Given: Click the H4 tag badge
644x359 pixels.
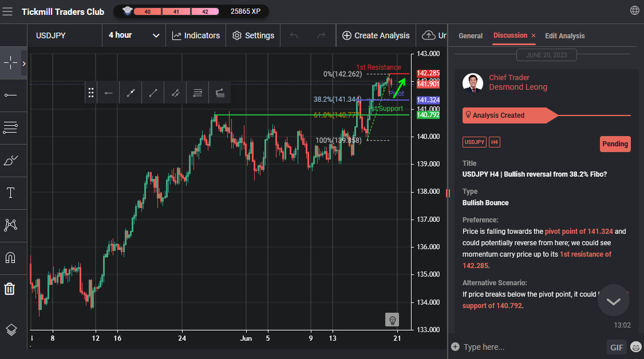Looking at the screenshot, I should pyautogui.click(x=495, y=142).
